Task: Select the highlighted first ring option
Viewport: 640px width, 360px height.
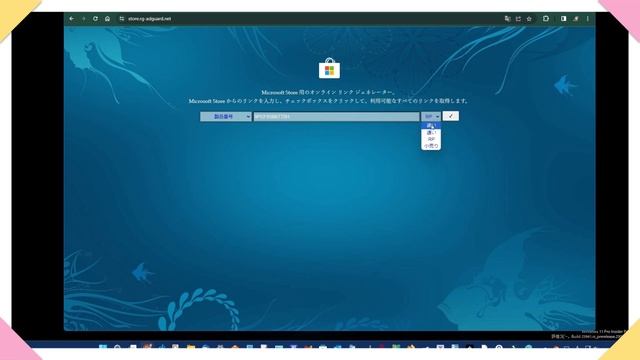Action: pos(431,126)
